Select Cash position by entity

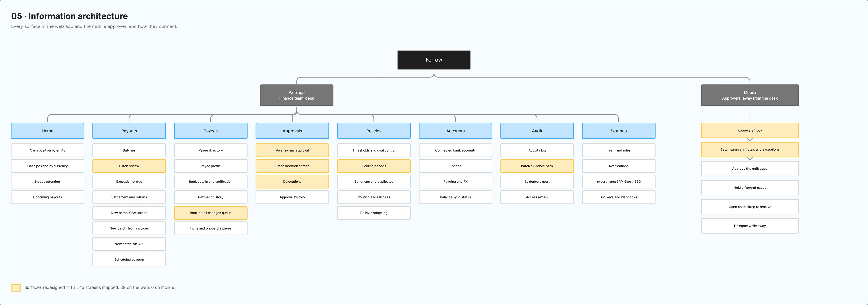(47, 150)
